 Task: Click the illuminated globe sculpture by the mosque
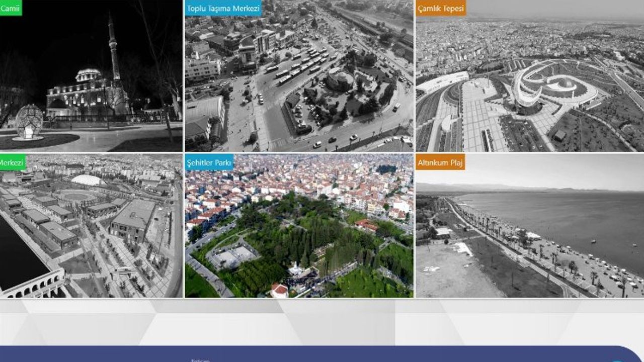point(29,122)
